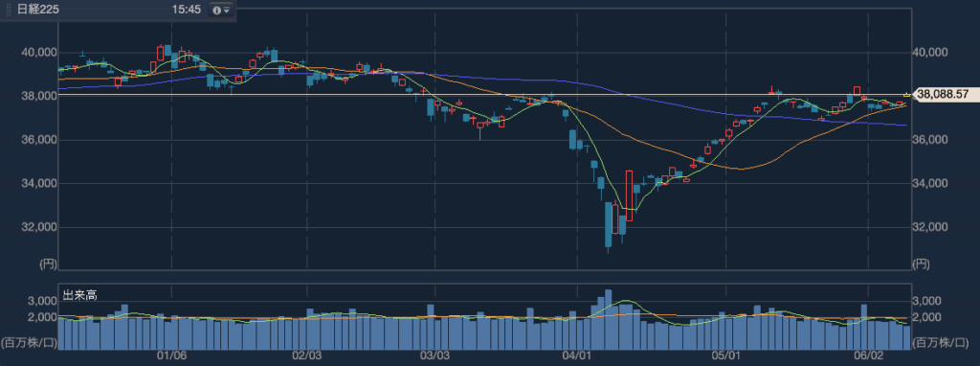980x366 pixels.
Task: Click the 05/01 date label
Action: coord(726,355)
